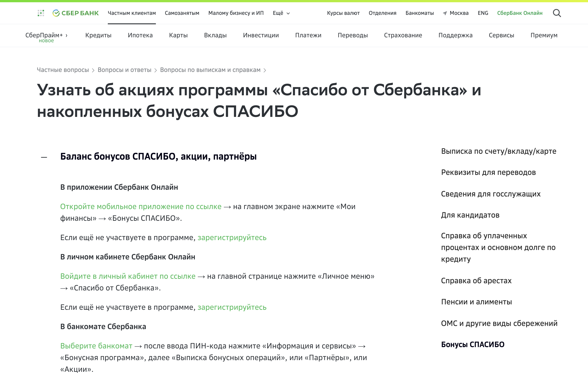This screenshot has height=388, width=588.
Task: Open Курсы валют link
Action: (x=343, y=13)
